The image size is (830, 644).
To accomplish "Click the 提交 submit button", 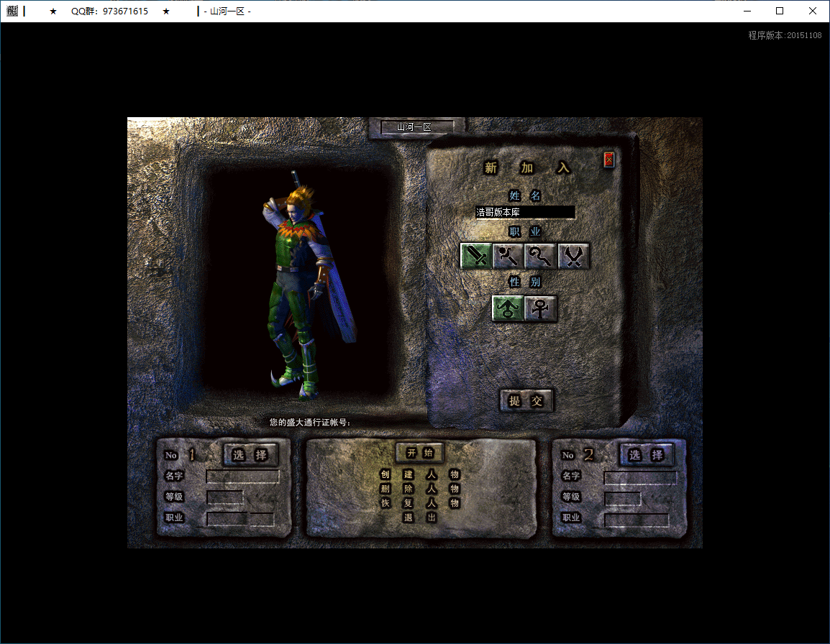I will coord(526,400).
